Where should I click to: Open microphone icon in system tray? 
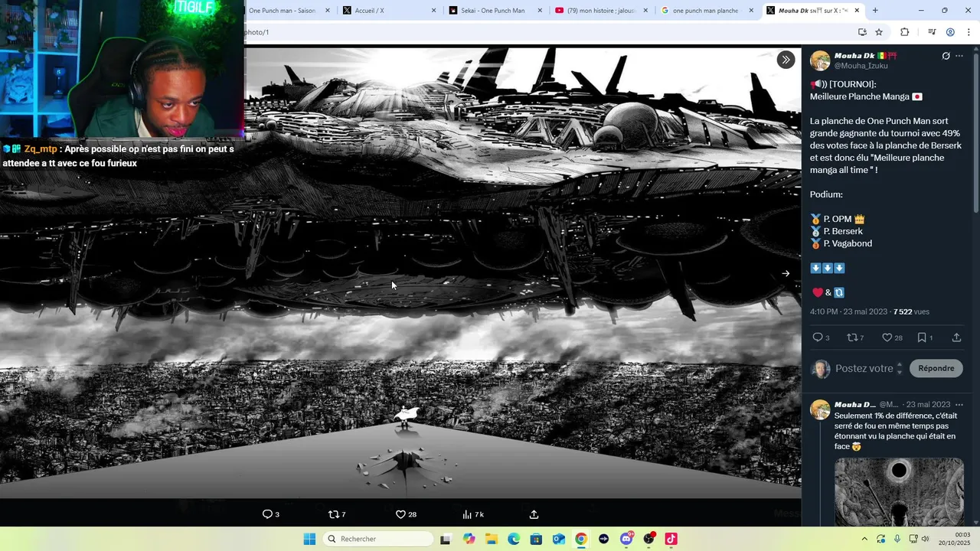897,539
